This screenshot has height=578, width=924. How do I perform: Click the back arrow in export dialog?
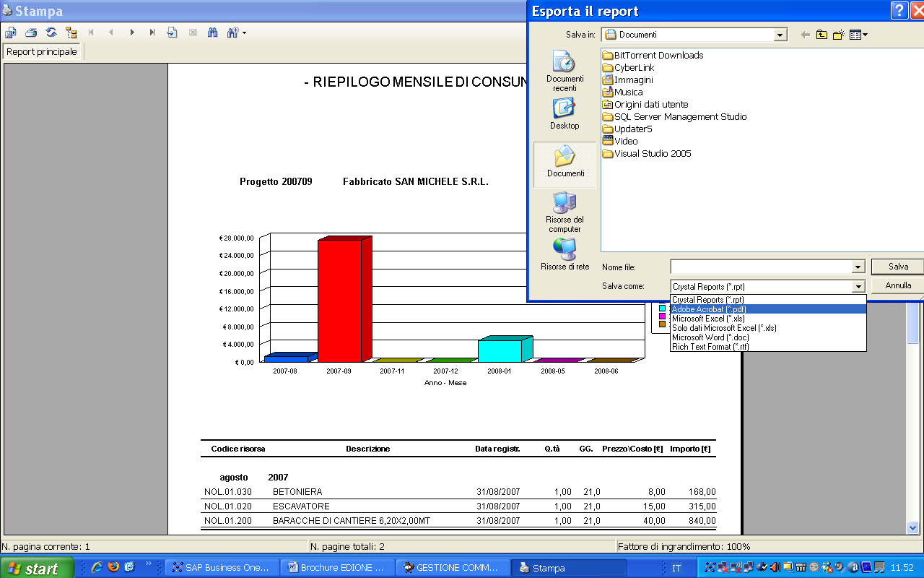point(806,34)
